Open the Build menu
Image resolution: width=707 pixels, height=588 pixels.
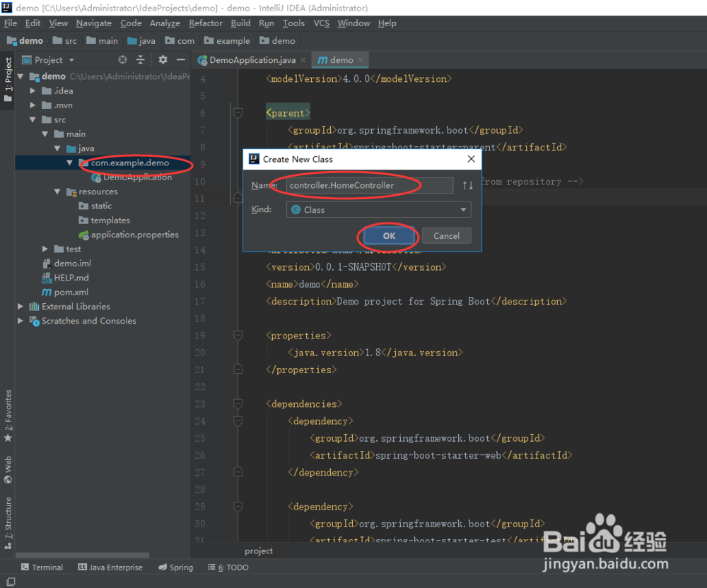pos(241,23)
